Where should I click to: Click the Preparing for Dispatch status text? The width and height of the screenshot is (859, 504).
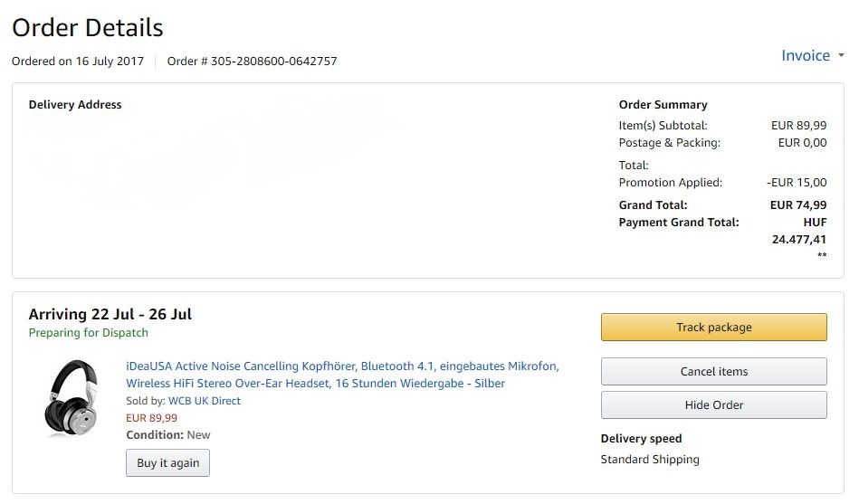[x=89, y=333]
